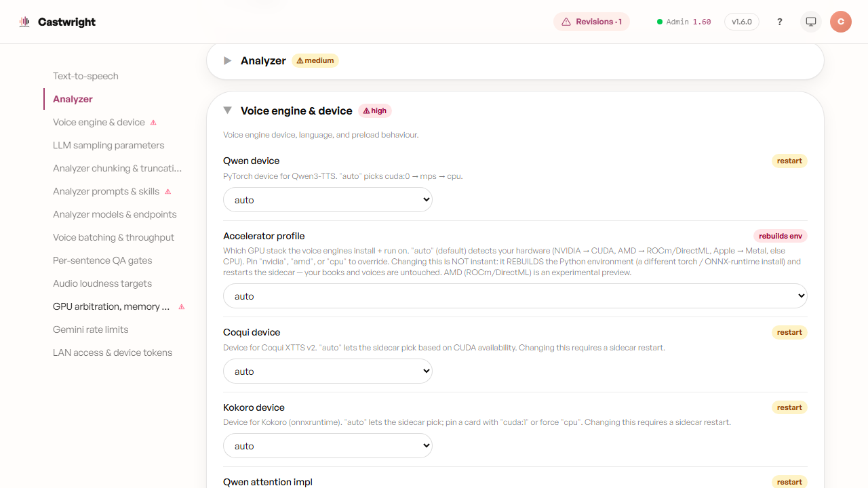The height and width of the screenshot is (488, 868).
Task: Go to Voice engine & device sidebar item
Action: pyautogui.click(x=99, y=122)
